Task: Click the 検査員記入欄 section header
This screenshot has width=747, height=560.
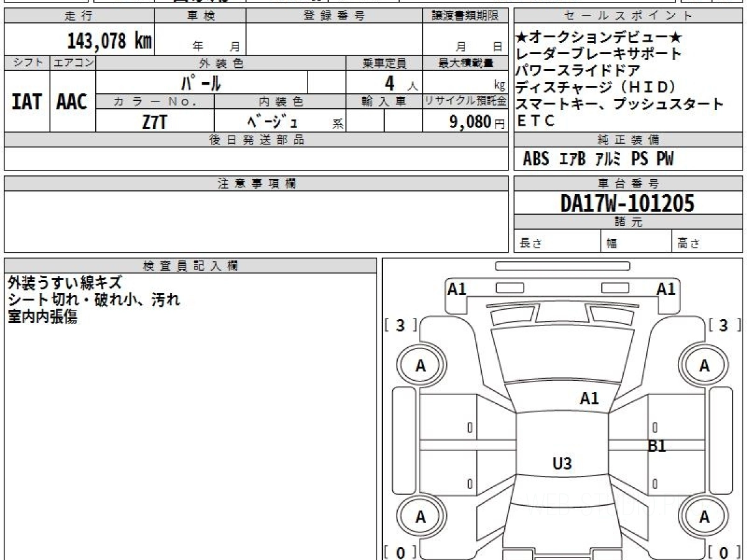Action: (x=190, y=266)
